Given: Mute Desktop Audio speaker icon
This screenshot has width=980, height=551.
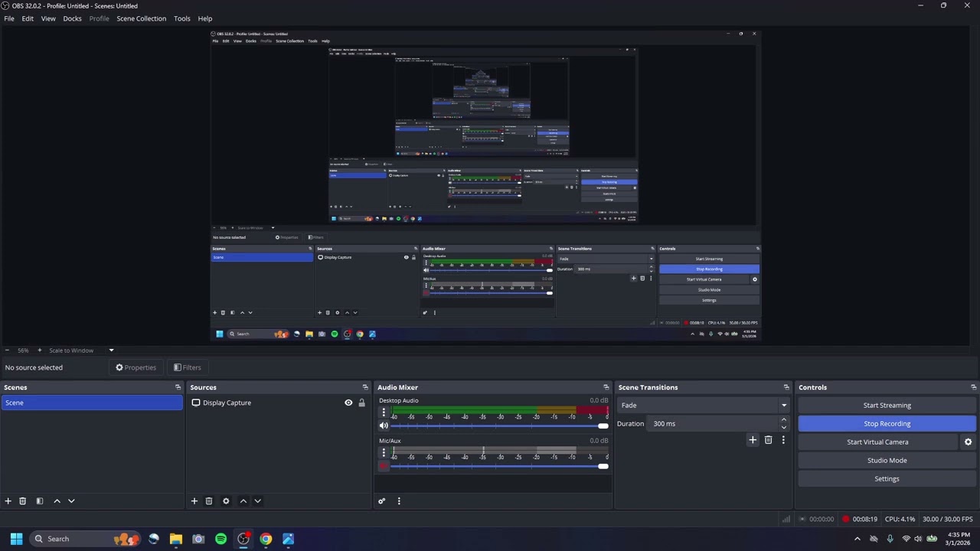Looking at the screenshot, I should pyautogui.click(x=384, y=426).
